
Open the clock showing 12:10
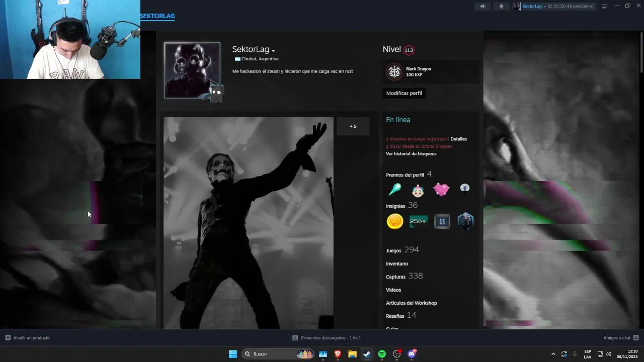[627, 354]
